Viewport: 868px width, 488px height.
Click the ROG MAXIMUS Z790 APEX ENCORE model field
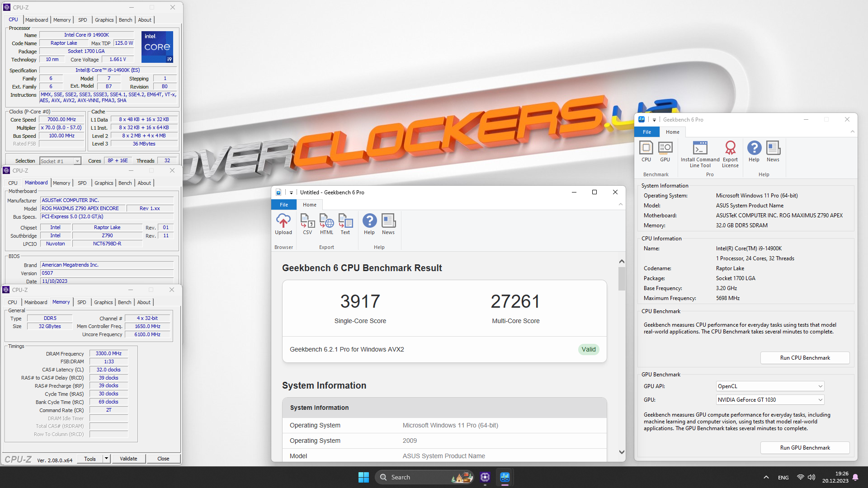83,208
